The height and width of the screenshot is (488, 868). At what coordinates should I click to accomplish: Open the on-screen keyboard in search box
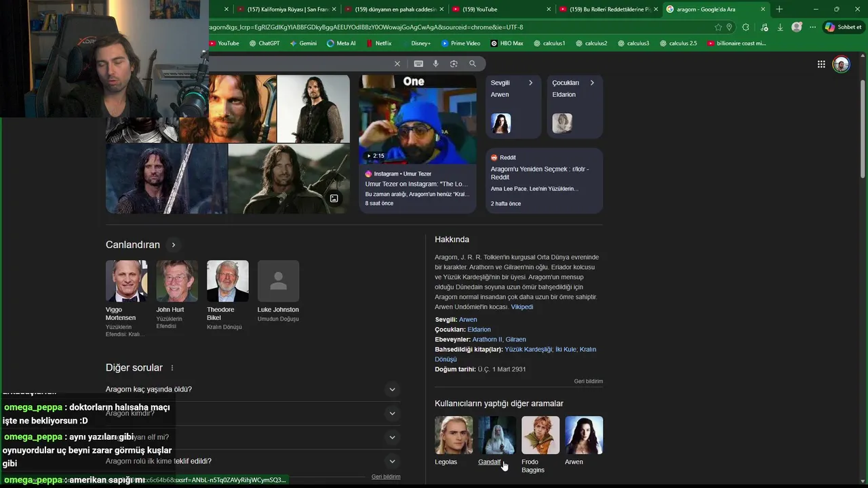418,64
